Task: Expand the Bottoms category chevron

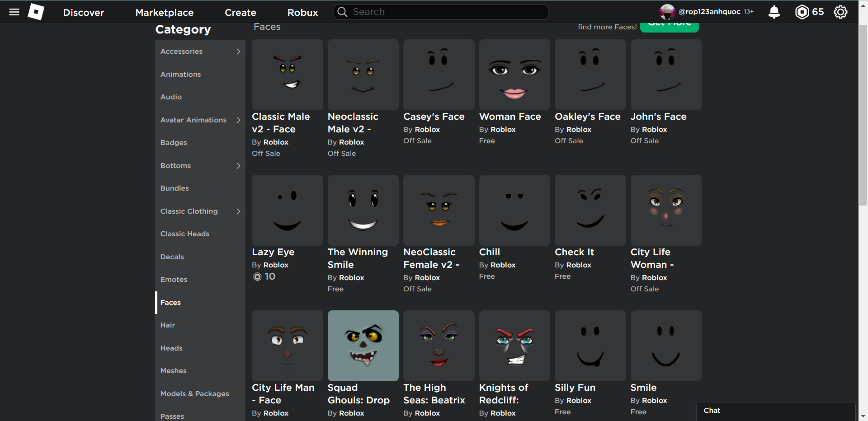Action: (238, 166)
